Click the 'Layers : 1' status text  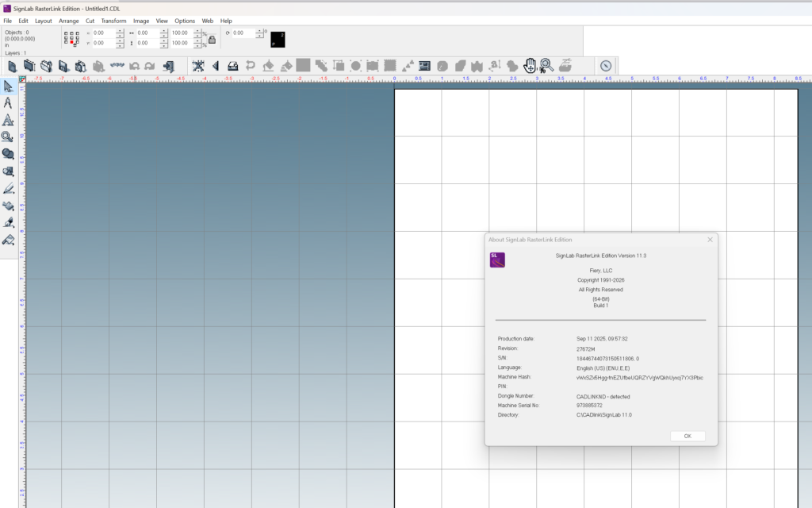[16, 53]
